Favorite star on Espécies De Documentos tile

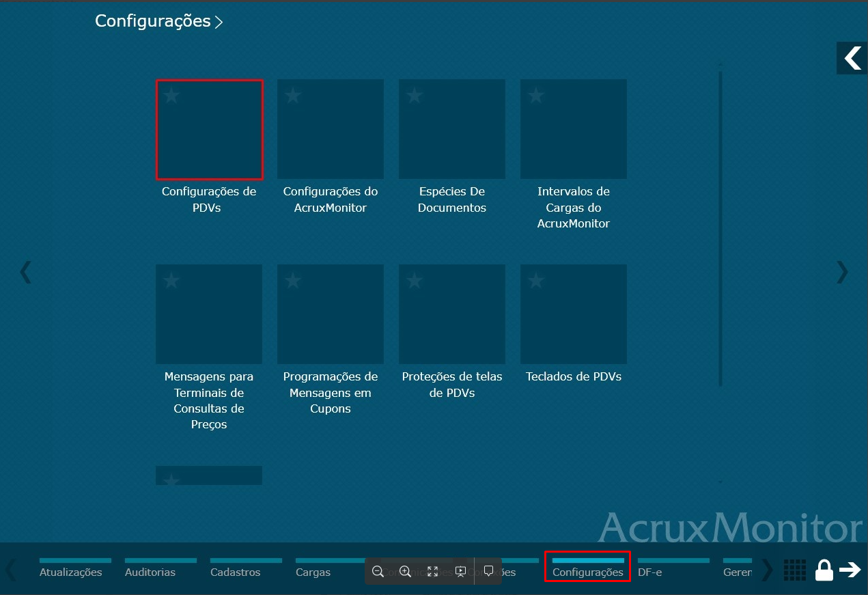(415, 95)
